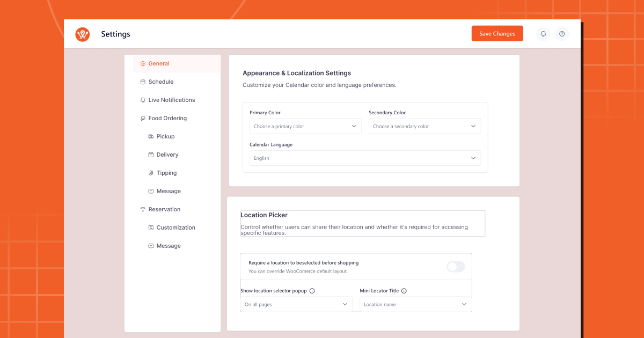Open Customization under Reservation
This screenshot has width=644, height=338.
(175, 228)
